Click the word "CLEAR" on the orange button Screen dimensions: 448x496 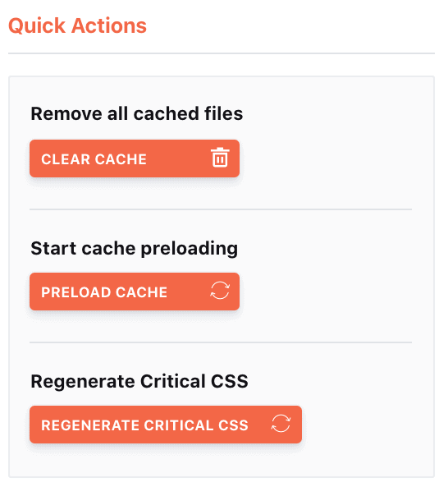(x=66, y=159)
